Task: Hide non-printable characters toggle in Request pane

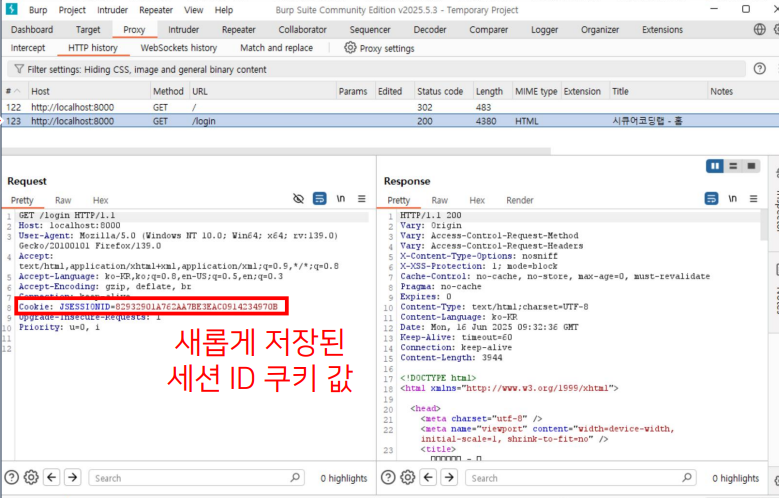Action: click(298, 199)
